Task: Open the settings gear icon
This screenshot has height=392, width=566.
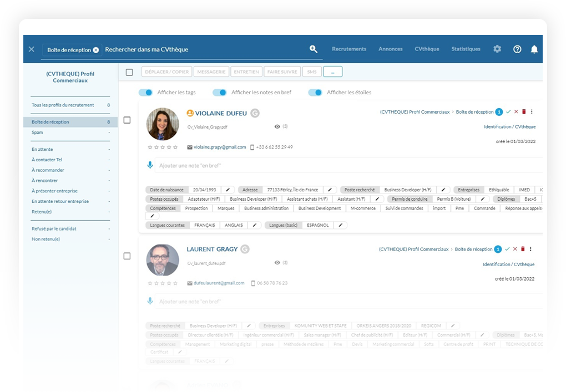Action: [497, 49]
